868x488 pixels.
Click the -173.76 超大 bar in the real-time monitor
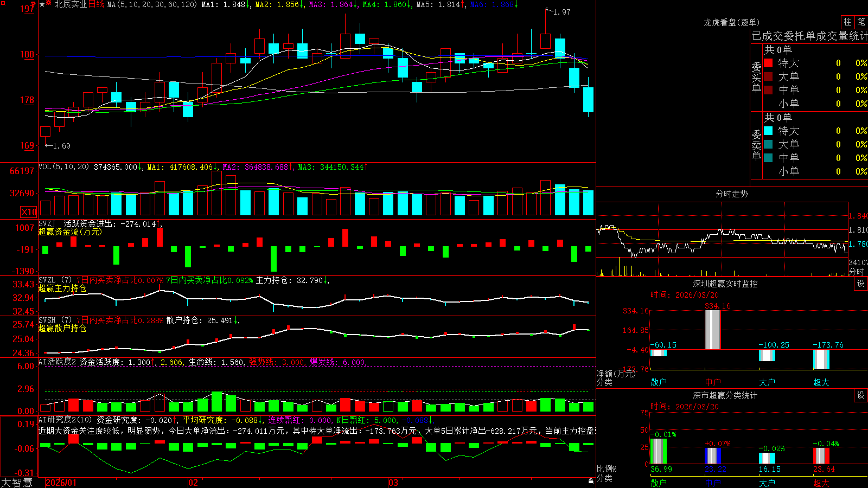(x=821, y=359)
